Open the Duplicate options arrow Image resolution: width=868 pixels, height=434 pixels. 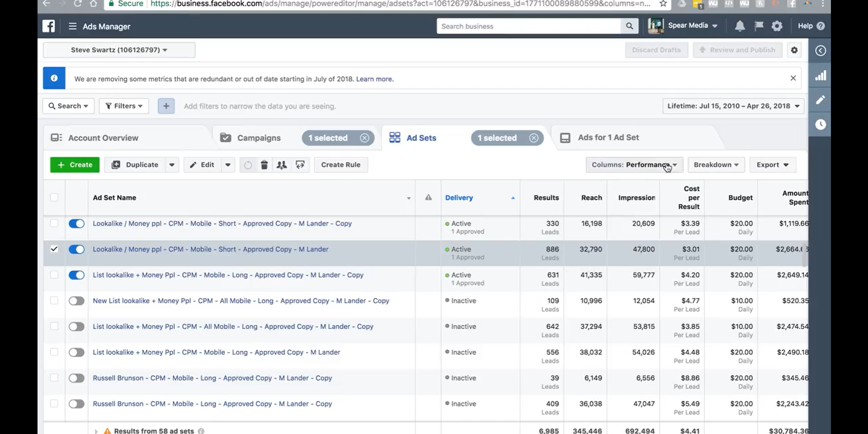(172, 165)
